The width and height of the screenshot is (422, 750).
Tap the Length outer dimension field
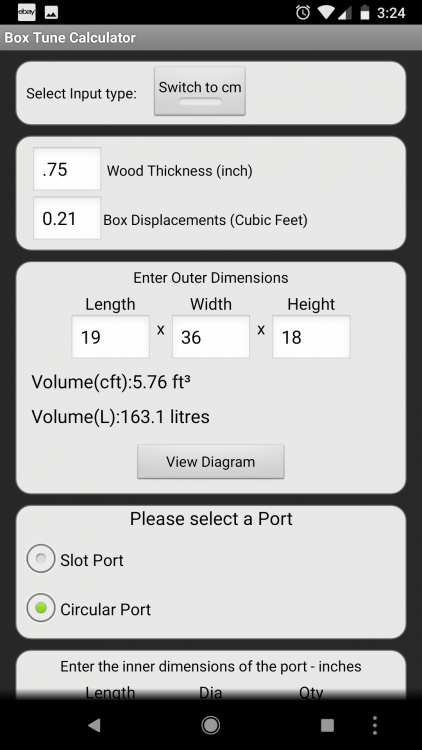point(111,337)
